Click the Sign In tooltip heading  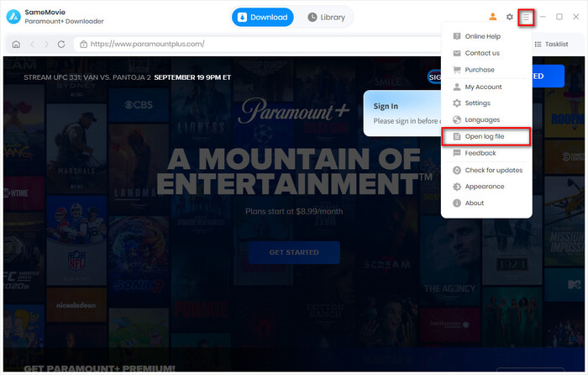(x=386, y=106)
